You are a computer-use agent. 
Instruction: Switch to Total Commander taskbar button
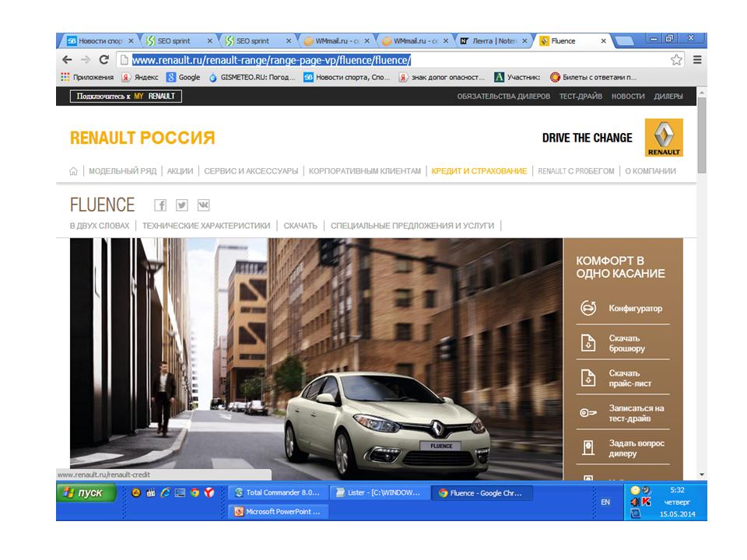(x=279, y=493)
